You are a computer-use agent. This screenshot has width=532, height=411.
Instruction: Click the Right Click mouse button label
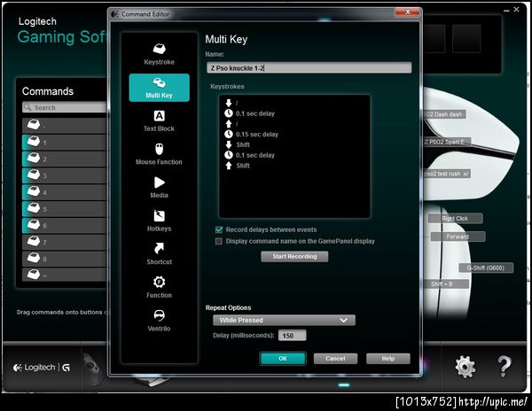(455, 219)
